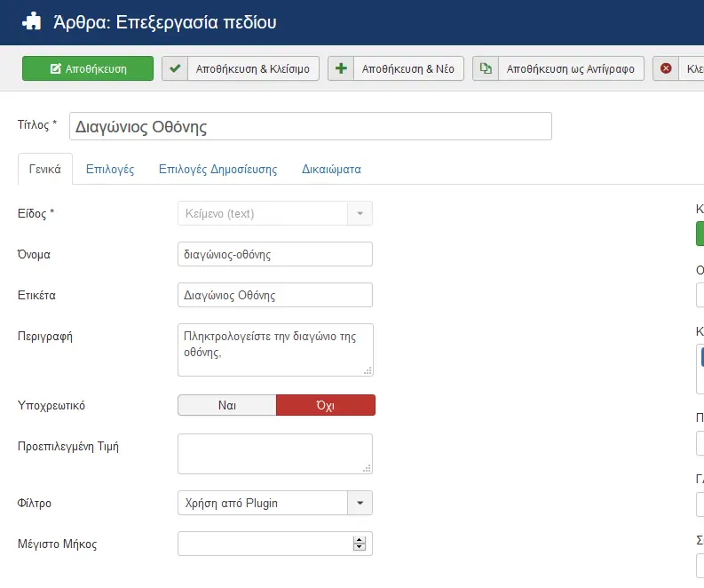
Task: Expand the Φίλτρο dropdown arrow
Action: click(360, 503)
